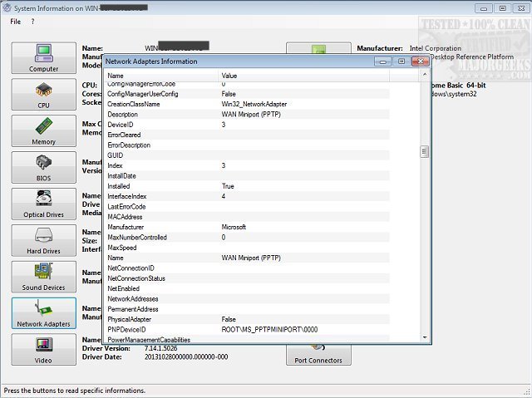Open the Sound Devices button

[x=44, y=277]
